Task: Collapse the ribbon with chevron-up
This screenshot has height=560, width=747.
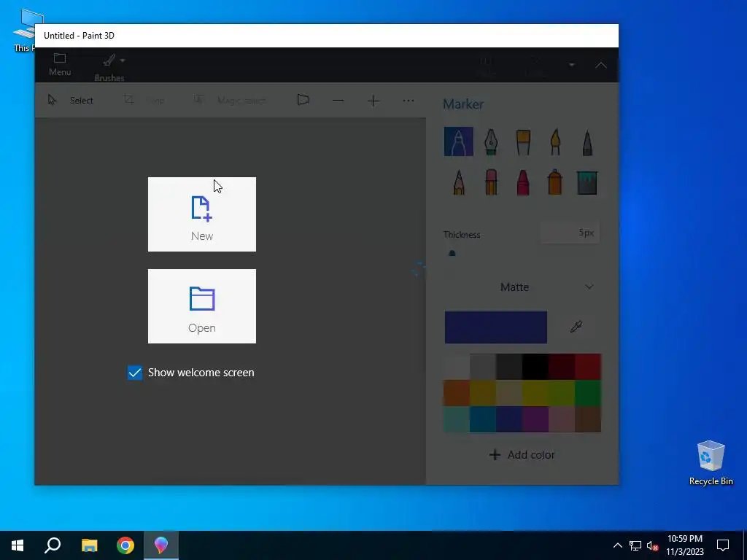Action: (601, 65)
